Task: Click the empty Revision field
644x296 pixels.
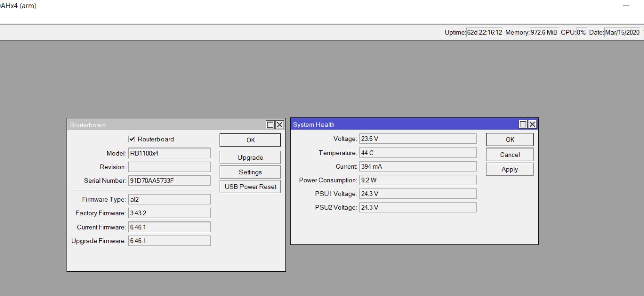Action: pyautogui.click(x=170, y=167)
